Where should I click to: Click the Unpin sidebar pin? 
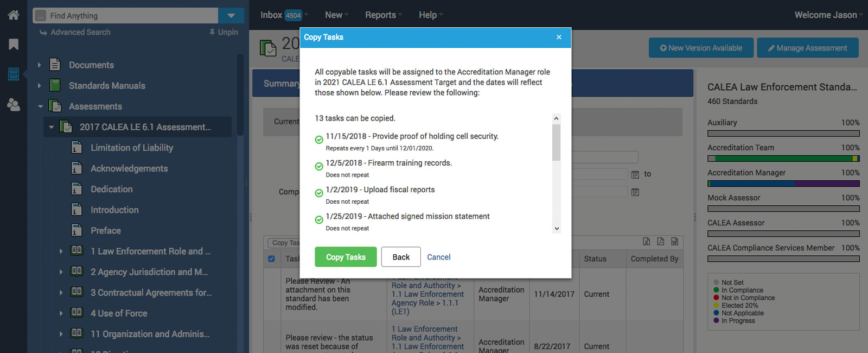click(224, 33)
